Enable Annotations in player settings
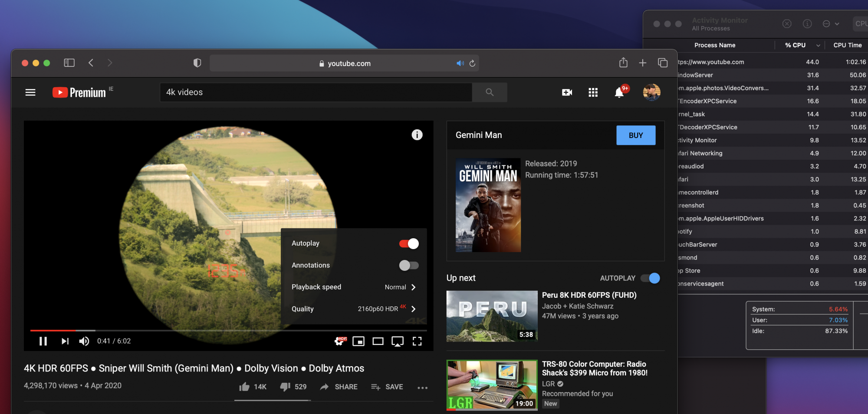This screenshot has height=414, width=868. coord(409,265)
